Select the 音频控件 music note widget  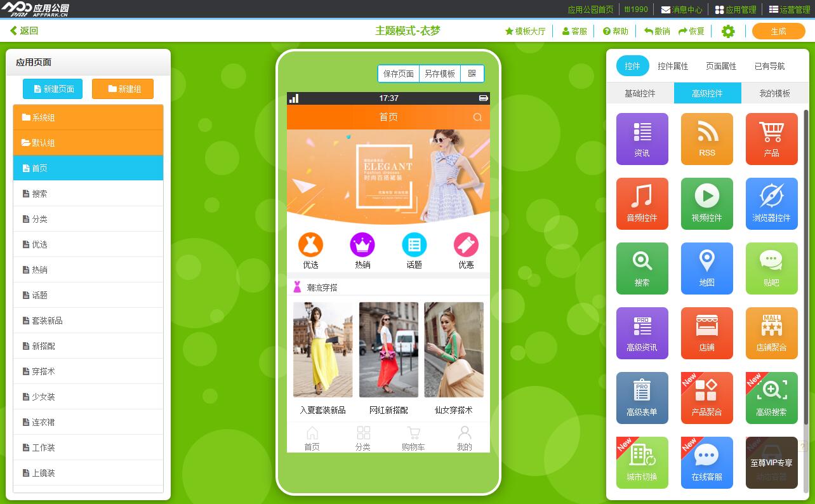(642, 203)
